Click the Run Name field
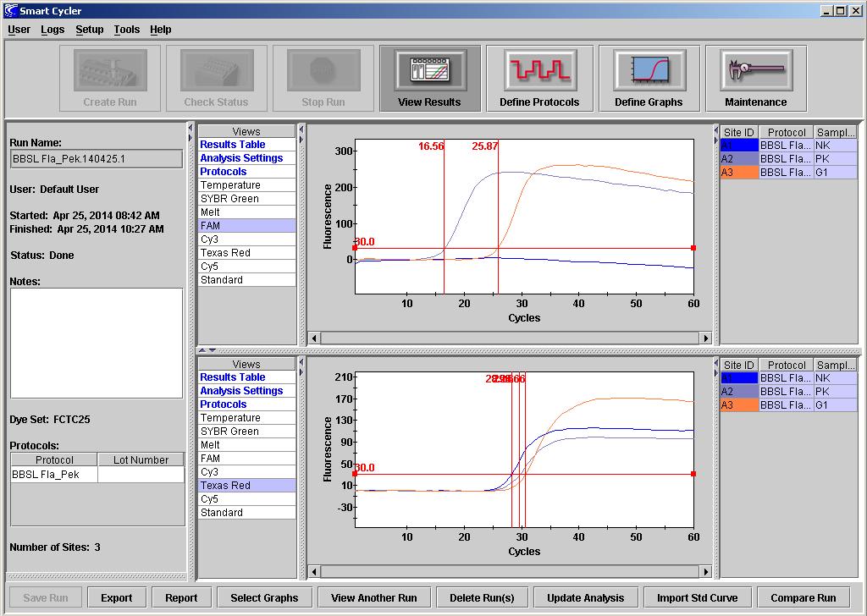This screenshot has width=867, height=616. [97, 159]
